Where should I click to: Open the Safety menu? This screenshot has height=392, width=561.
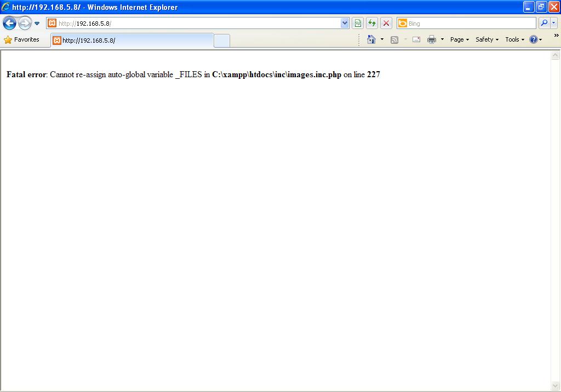point(487,40)
